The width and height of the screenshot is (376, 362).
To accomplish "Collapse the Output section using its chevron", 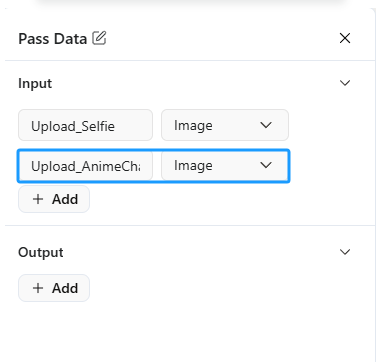I will [345, 252].
